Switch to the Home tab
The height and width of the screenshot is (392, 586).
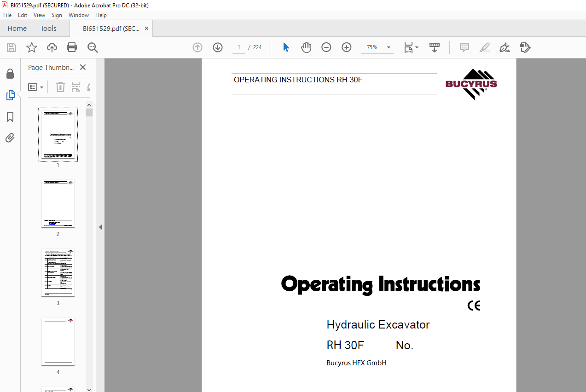click(17, 29)
